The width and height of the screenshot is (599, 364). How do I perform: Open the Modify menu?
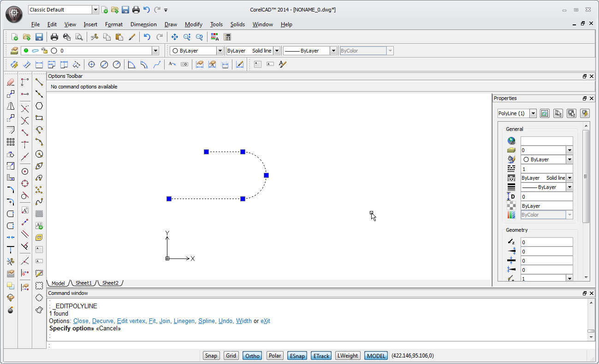(194, 24)
